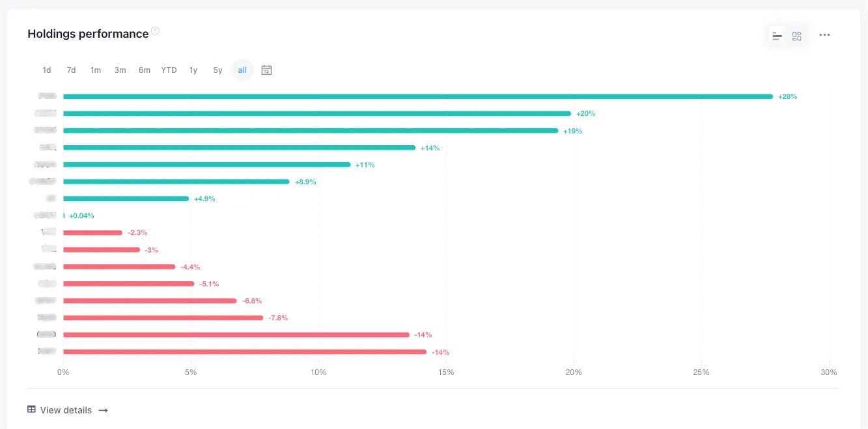
Task: Click the arrow after View details
Action: tap(103, 410)
